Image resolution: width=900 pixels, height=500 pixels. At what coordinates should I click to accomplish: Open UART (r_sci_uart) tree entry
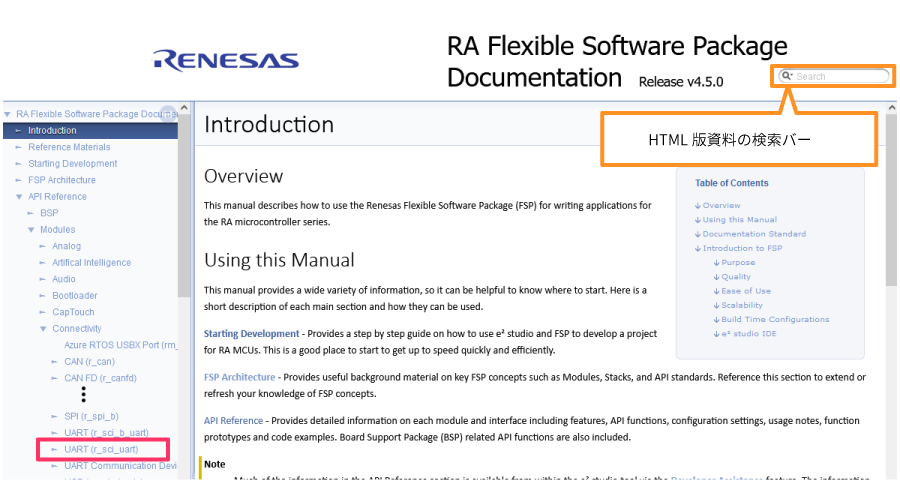[x=101, y=449]
